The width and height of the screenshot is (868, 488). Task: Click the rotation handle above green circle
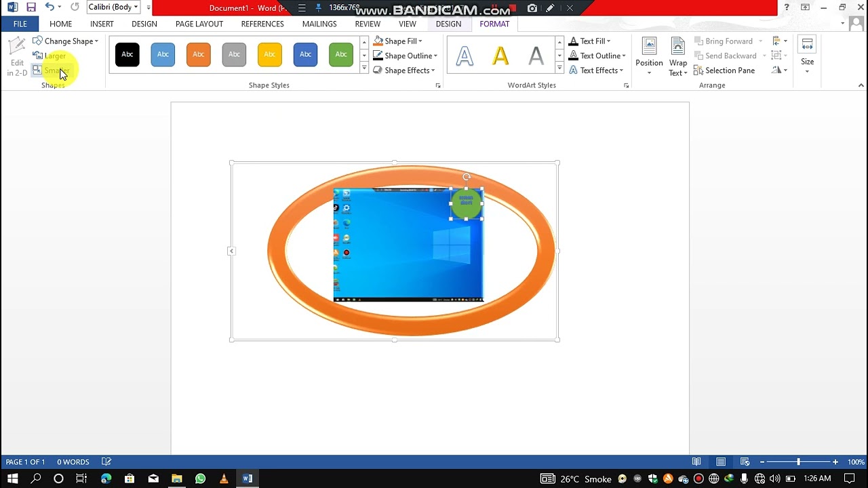tap(467, 177)
